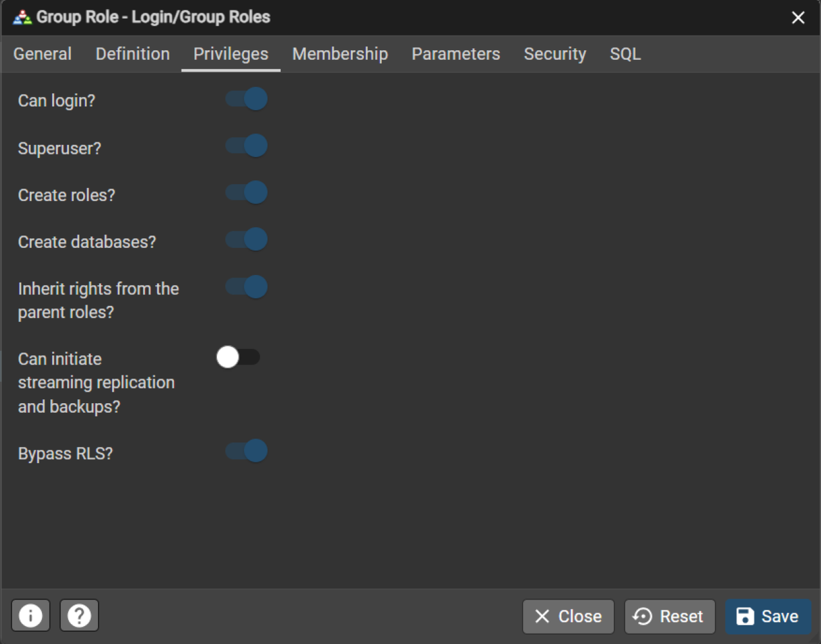Switch to the General tab
The width and height of the screenshot is (821, 644).
pos(42,54)
